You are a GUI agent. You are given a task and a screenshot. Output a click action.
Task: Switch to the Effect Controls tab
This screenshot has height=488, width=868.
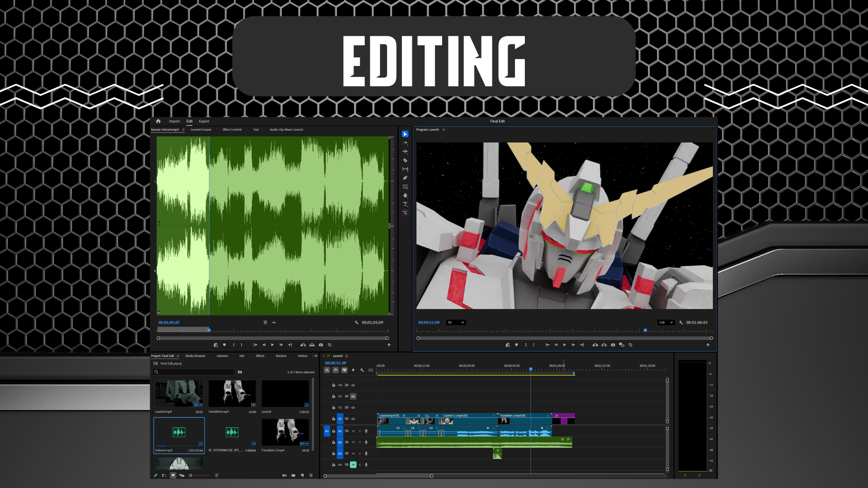click(232, 130)
